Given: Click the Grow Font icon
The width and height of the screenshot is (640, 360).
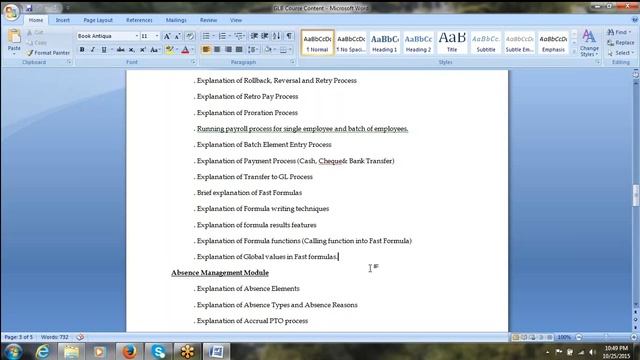Looking at the screenshot, I should [167, 36].
